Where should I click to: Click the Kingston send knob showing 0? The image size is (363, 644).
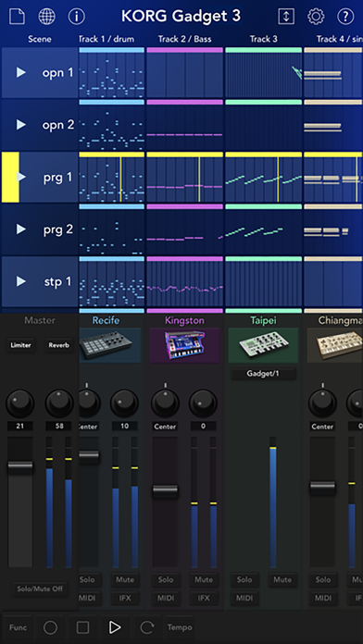click(203, 403)
